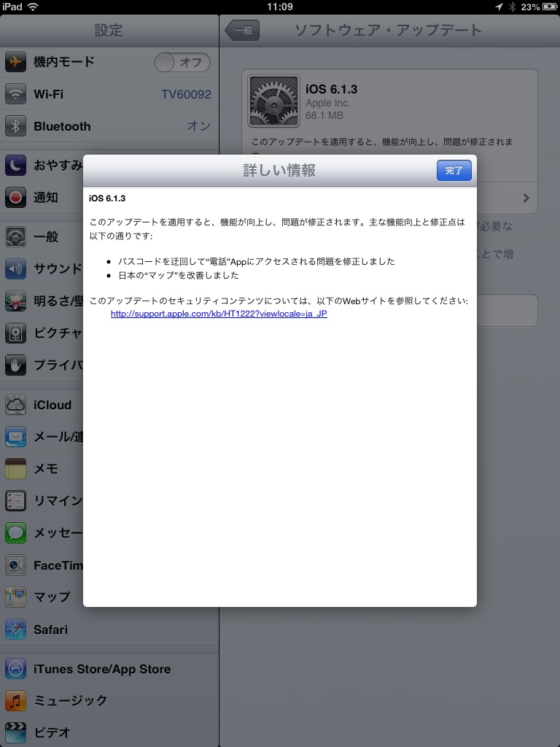Select the プライバシー hand icon
The image size is (560, 747).
click(x=16, y=365)
